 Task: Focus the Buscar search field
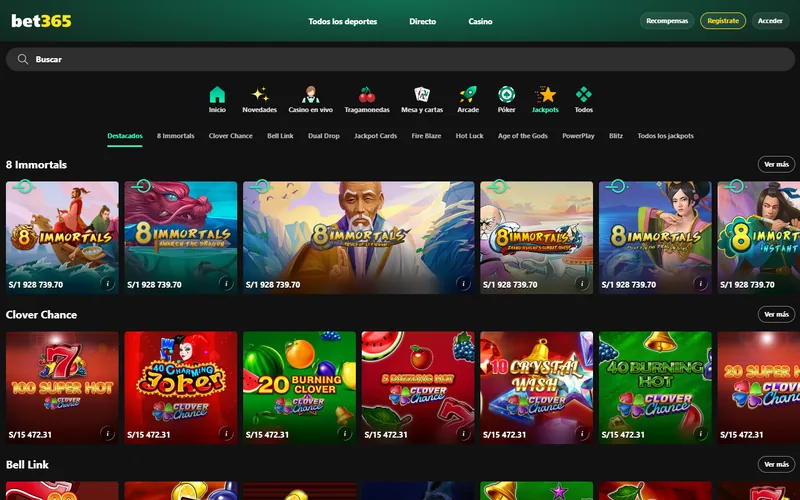click(400, 59)
